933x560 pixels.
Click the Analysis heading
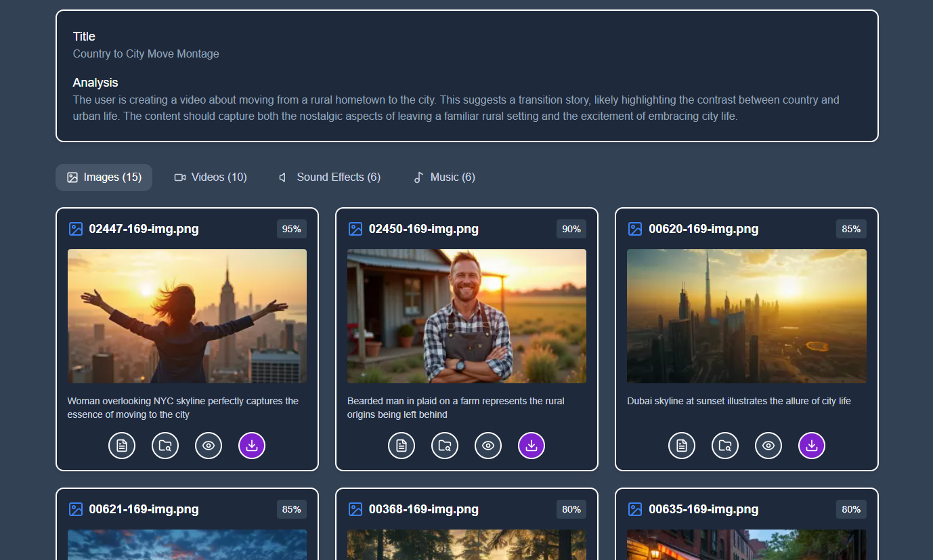(95, 83)
